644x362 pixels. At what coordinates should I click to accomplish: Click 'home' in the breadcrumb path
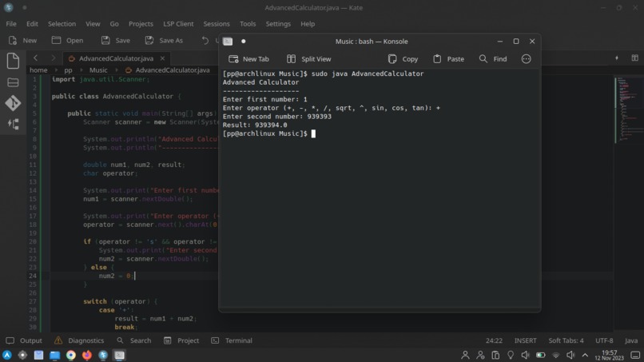click(38, 70)
